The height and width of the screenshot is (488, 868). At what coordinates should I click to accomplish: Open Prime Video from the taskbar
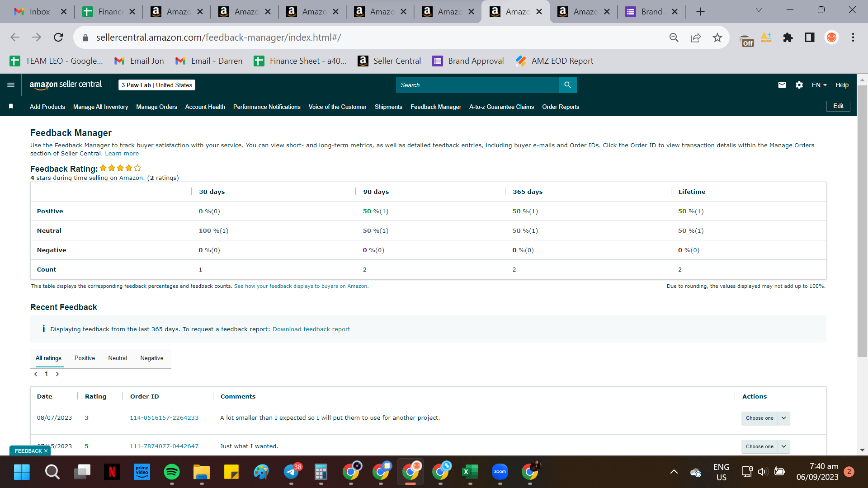[142, 472]
